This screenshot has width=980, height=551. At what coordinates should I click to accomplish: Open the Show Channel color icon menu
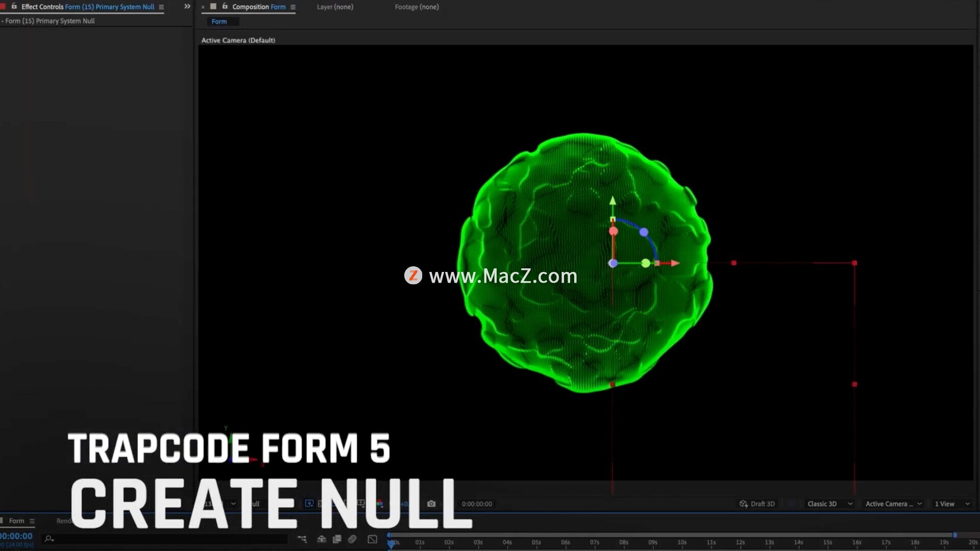pos(379,504)
